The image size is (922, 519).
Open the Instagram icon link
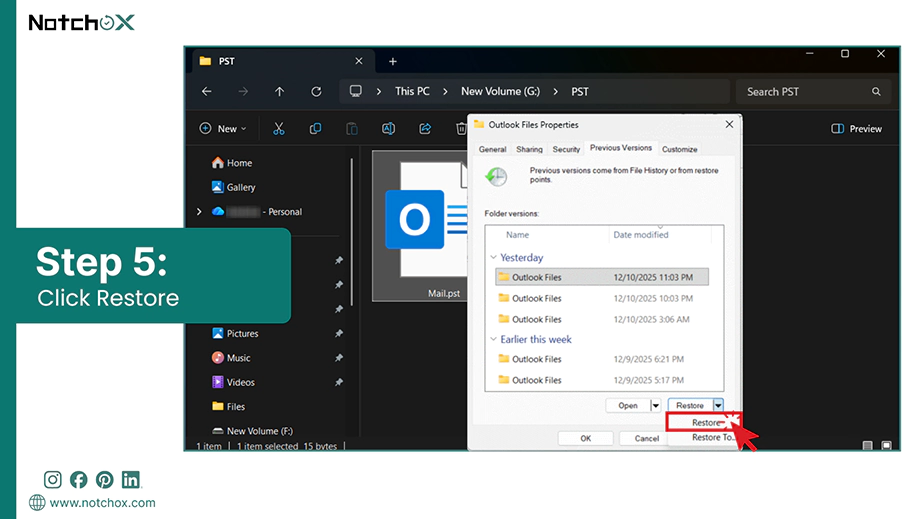(x=52, y=480)
